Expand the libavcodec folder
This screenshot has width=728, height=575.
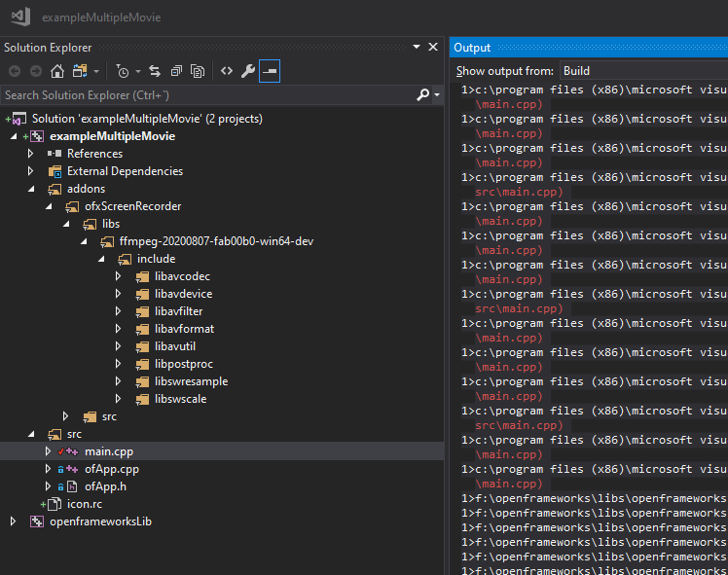118,276
